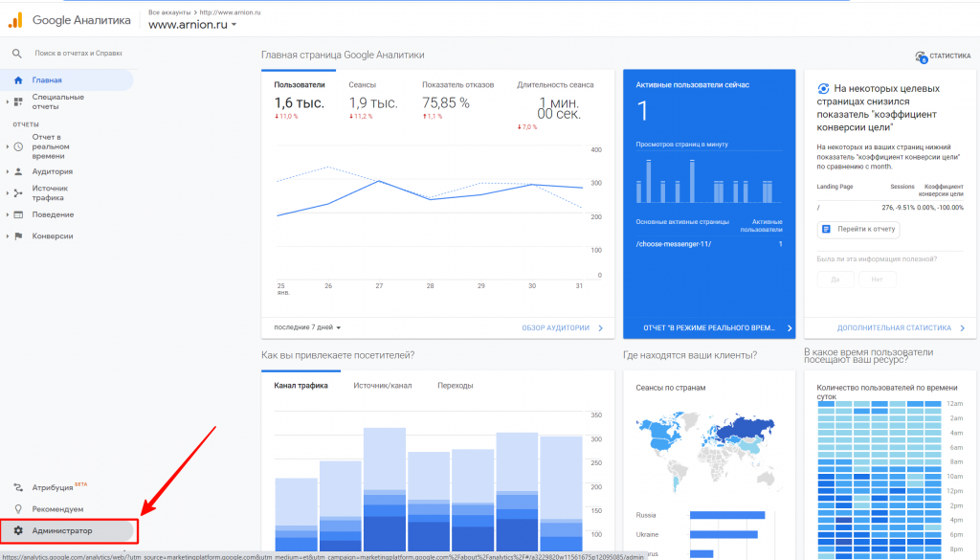
Task: Click the Рекомендуем lightbulb icon
Action: pyautogui.click(x=18, y=509)
